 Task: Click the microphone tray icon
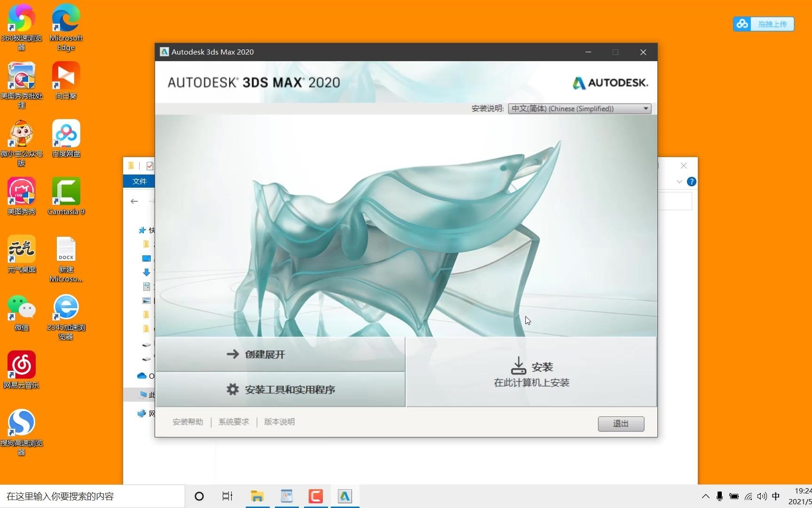point(719,496)
